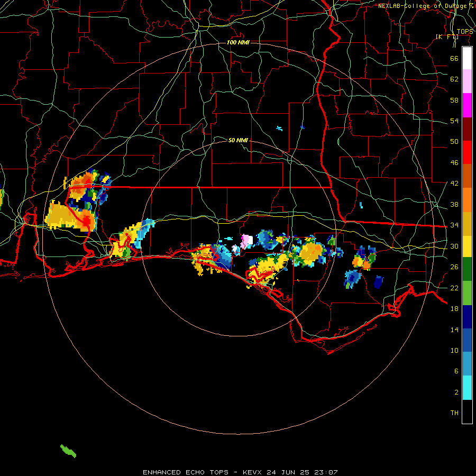Select the "10" legend label
Screen dimensions: 476x476
(454, 350)
